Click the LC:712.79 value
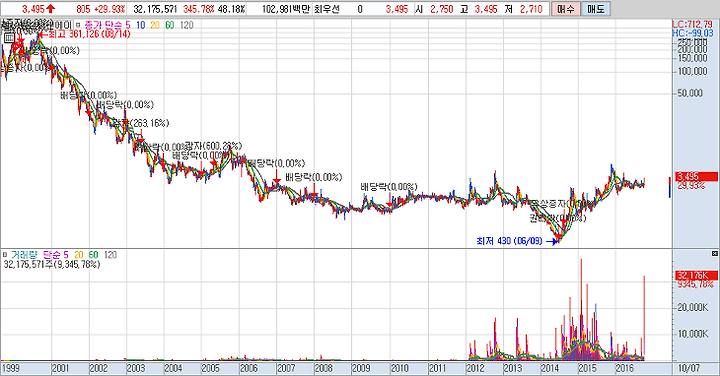 (692, 24)
